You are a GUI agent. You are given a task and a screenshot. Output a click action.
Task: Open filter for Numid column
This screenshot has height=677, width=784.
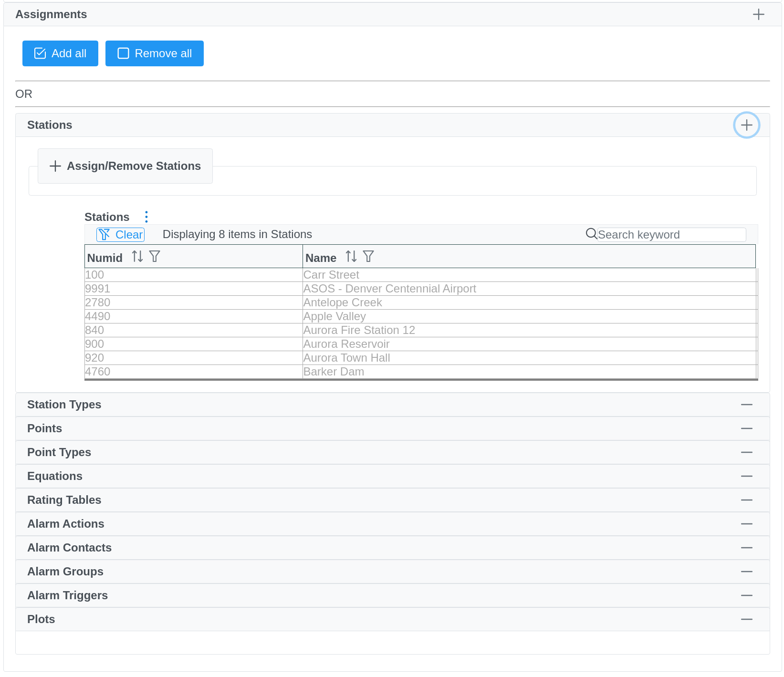[155, 257]
